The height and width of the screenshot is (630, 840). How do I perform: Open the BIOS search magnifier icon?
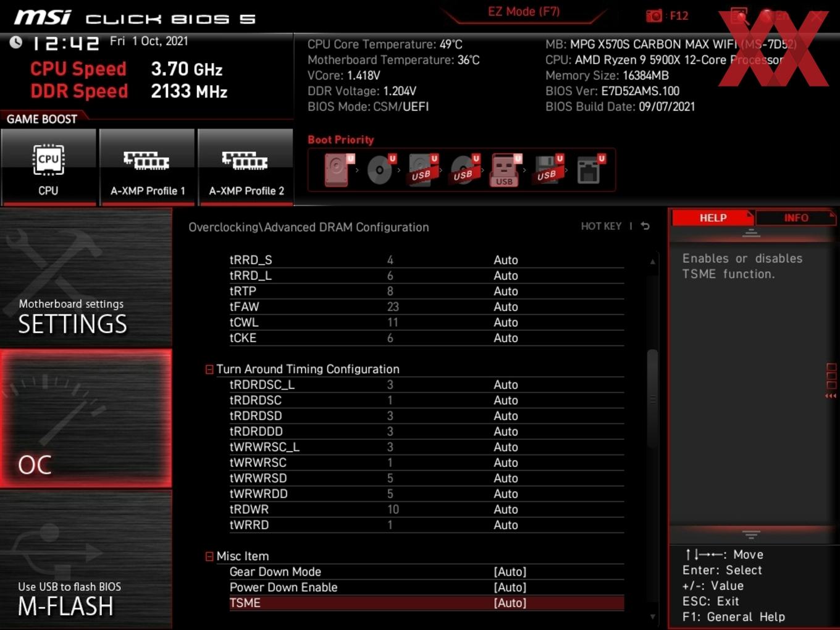739,16
